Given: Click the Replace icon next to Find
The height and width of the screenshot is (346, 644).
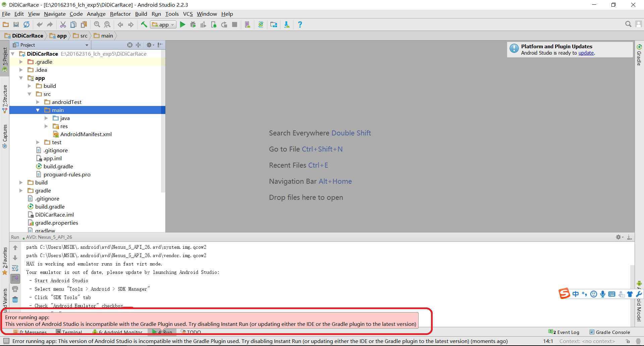Looking at the screenshot, I should tap(107, 24).
